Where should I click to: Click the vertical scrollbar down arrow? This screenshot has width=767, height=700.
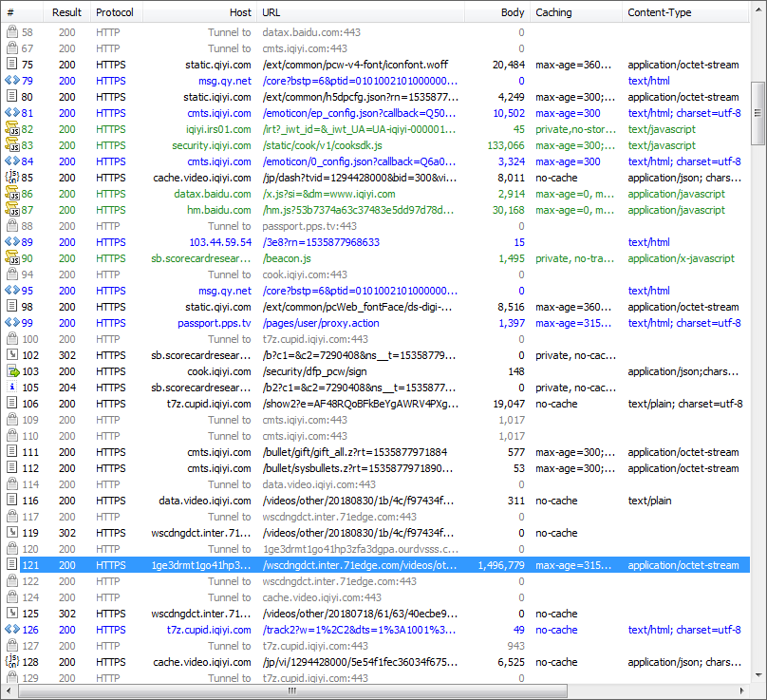pos(758,675)
